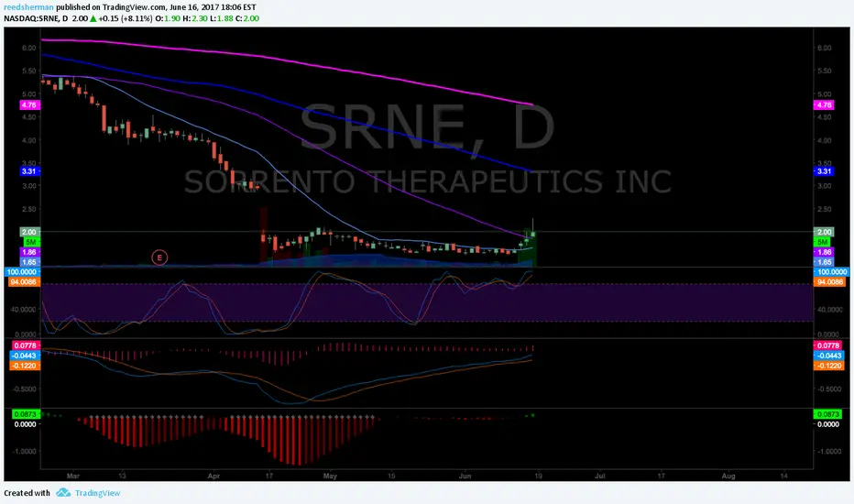The image size is (854, 504).
Task: Click the O:1.90 open value
Action: 168,18
